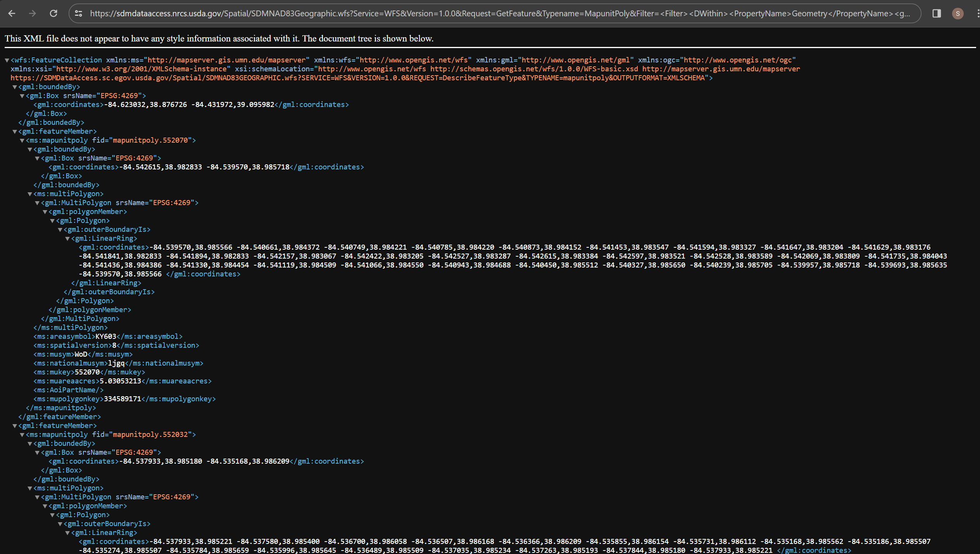Viewport: 980px width, 554px height.
Task: Open the browser side panel
Action: [937, 14]
